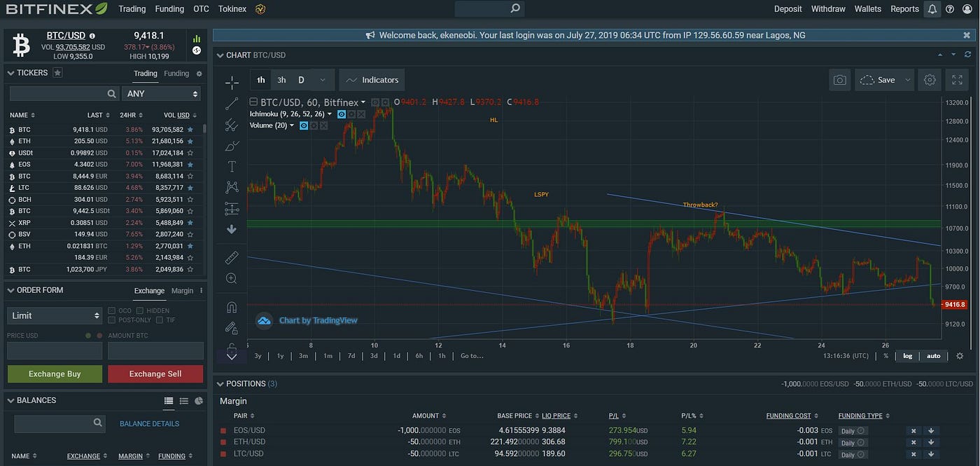The width and height of the screenshot is (980, 466).
Task: Enable the TIF checkbox
Action: [160, 320]
